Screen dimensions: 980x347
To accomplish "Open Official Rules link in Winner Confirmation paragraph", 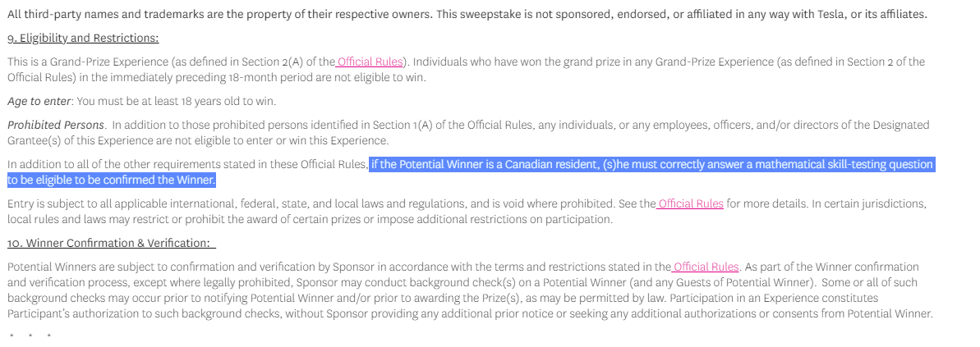I will pos(706,267).
